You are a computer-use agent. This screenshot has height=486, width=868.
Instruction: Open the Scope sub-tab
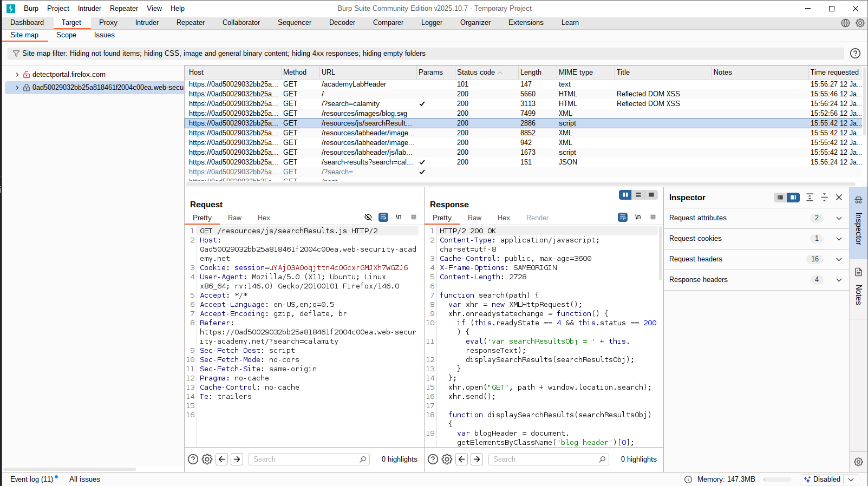pos(66,35)
